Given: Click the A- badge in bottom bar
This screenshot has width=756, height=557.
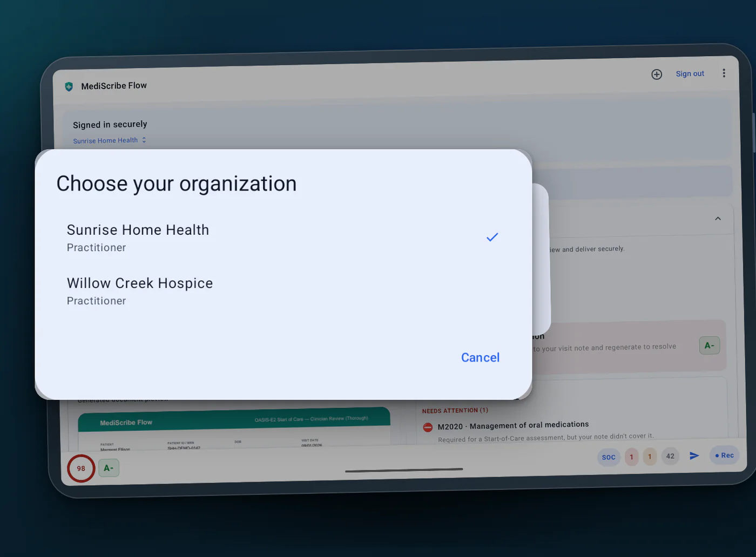Looking at the screenshot, I should coord(109,468).
